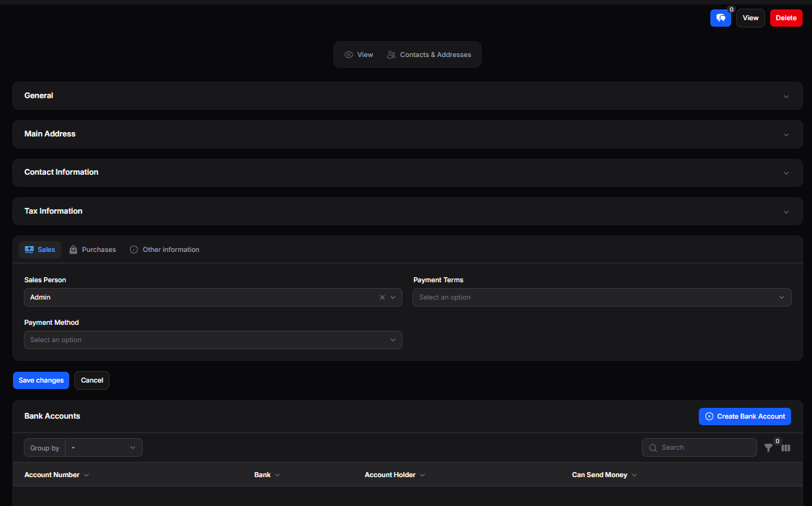This screenshot has height=506, width=812.
Task: Open the Payment Method dropdown
Action: point(213,340)
